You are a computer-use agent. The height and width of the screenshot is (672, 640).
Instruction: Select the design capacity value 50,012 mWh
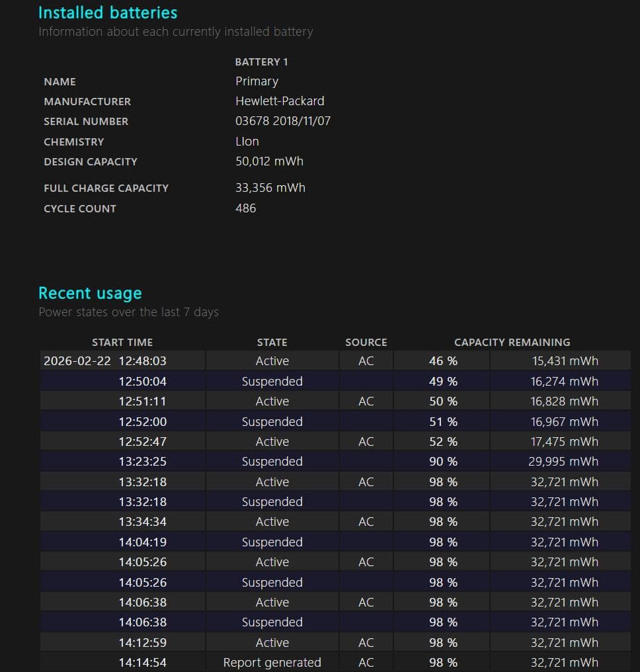click(x=269, y=161)
